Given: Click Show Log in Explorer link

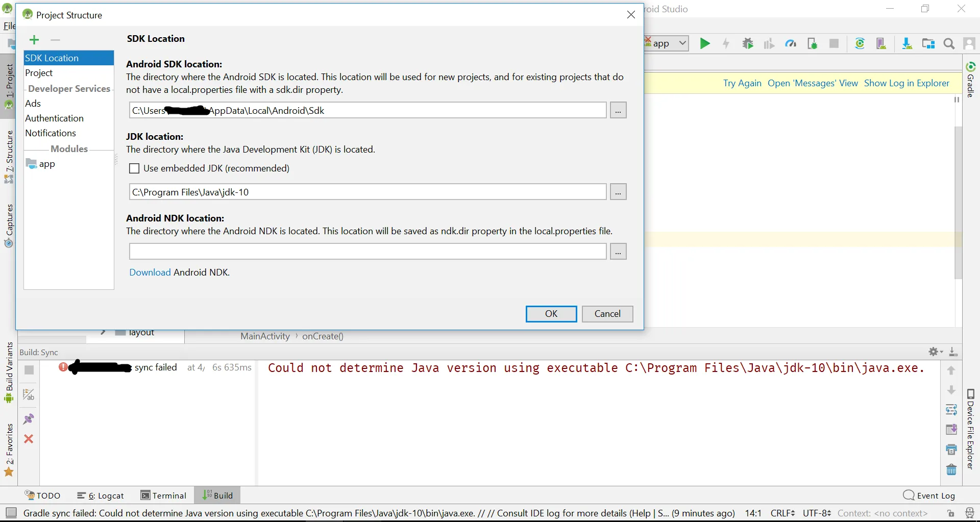Looking at the screenshot, I should click(x=906, y=83).
